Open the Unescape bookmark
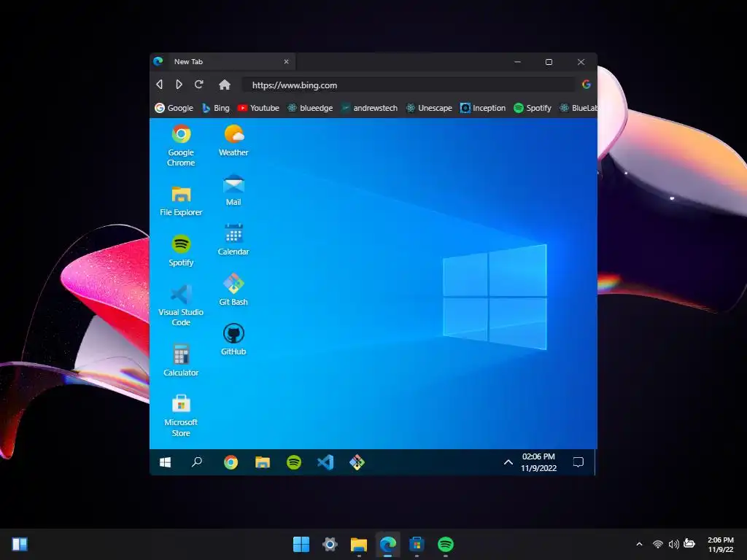Image resolution: width=747 pixels, height=560 pixels. tap(429, 108)
